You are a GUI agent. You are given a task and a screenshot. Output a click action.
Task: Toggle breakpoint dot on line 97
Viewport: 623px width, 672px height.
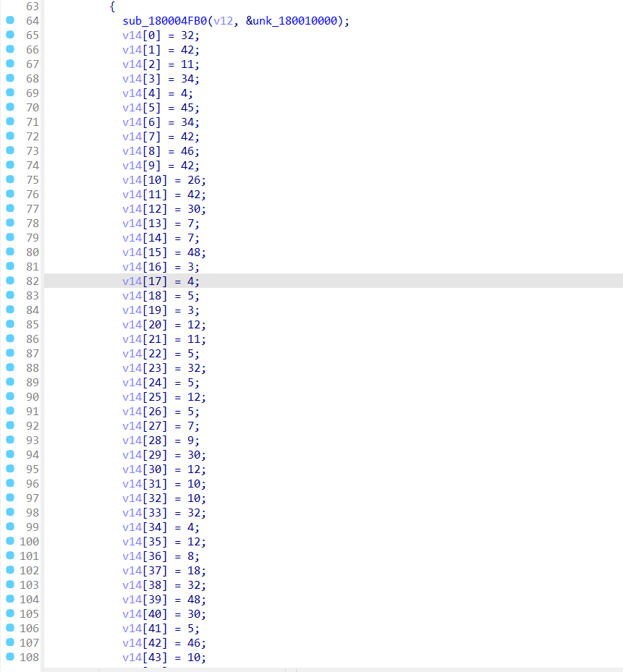(x=10, y=498)
